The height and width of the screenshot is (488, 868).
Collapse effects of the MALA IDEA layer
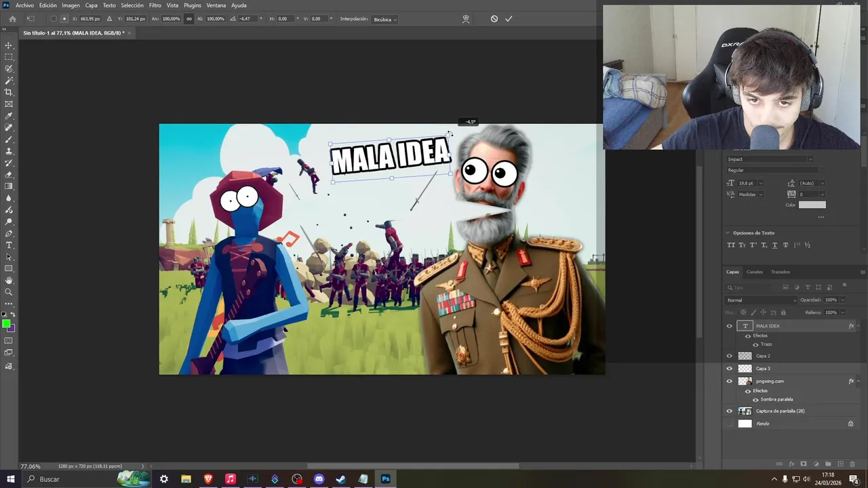click(859, 326)
